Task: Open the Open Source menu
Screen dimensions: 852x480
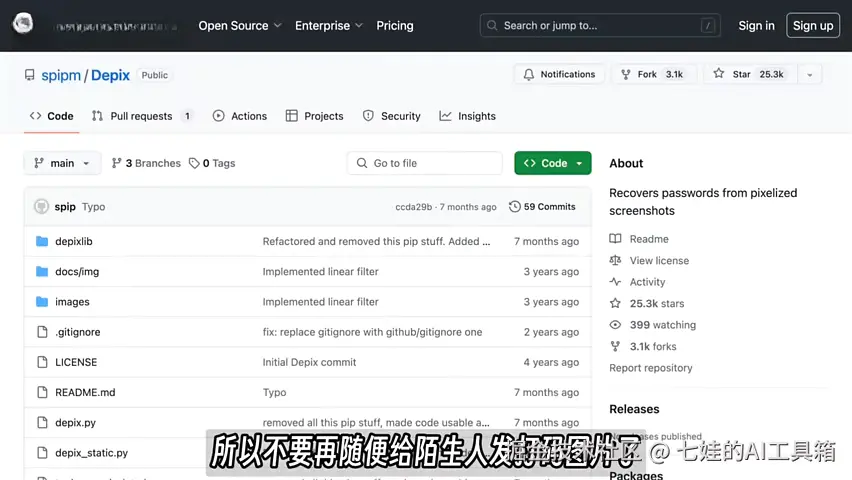Action: 240,26
